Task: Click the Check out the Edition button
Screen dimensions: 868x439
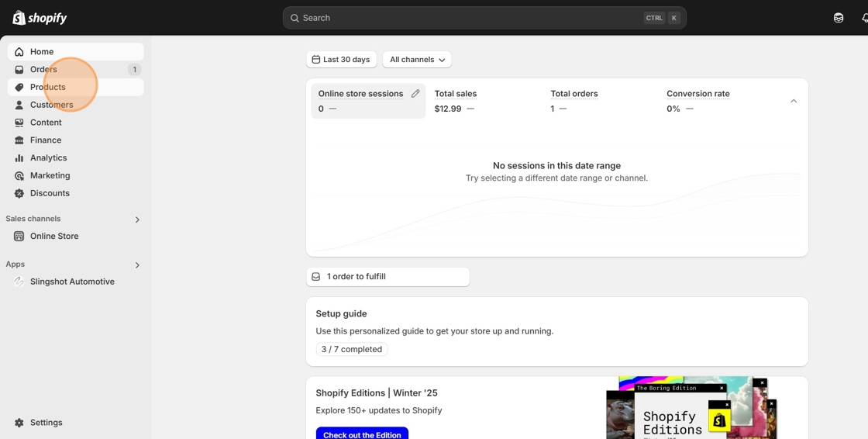Action: tap(362, 434)
